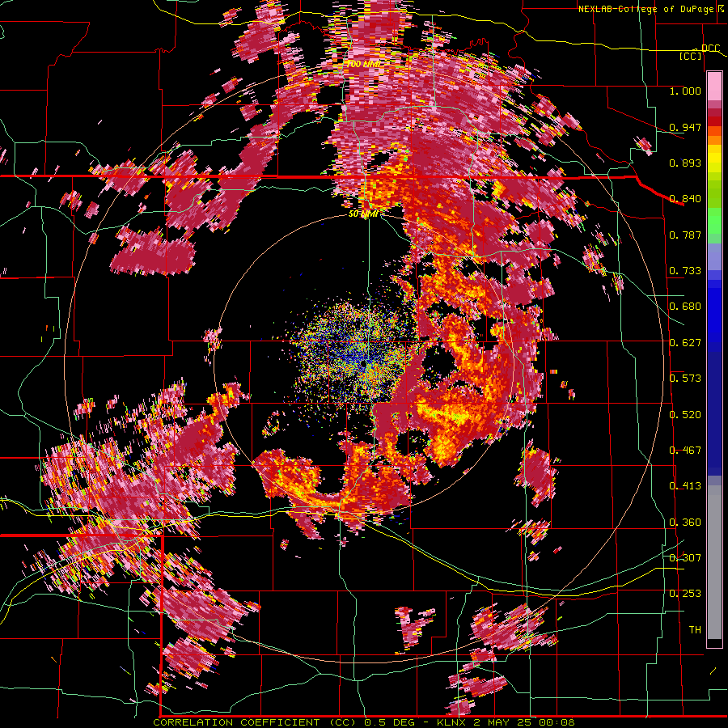Select the 0.307 legend value
The height and width of the screenshot is (728, 728).
pyautogui.click(x=685, y=558)
